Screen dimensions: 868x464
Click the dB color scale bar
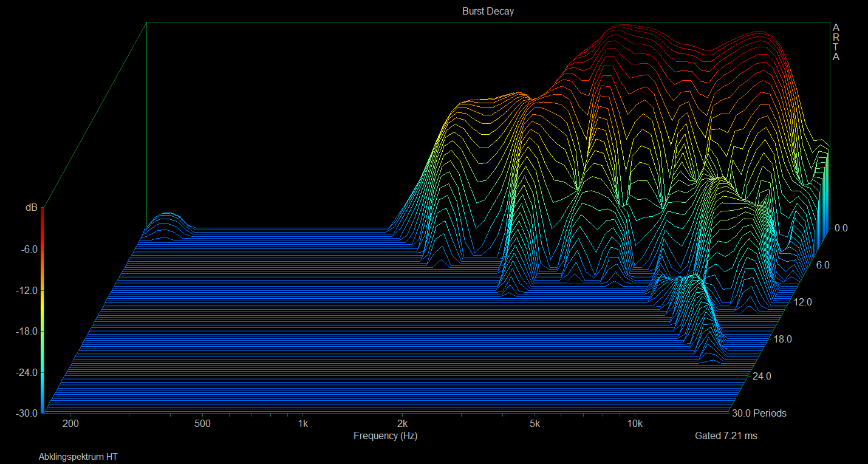tap(43, 311)
